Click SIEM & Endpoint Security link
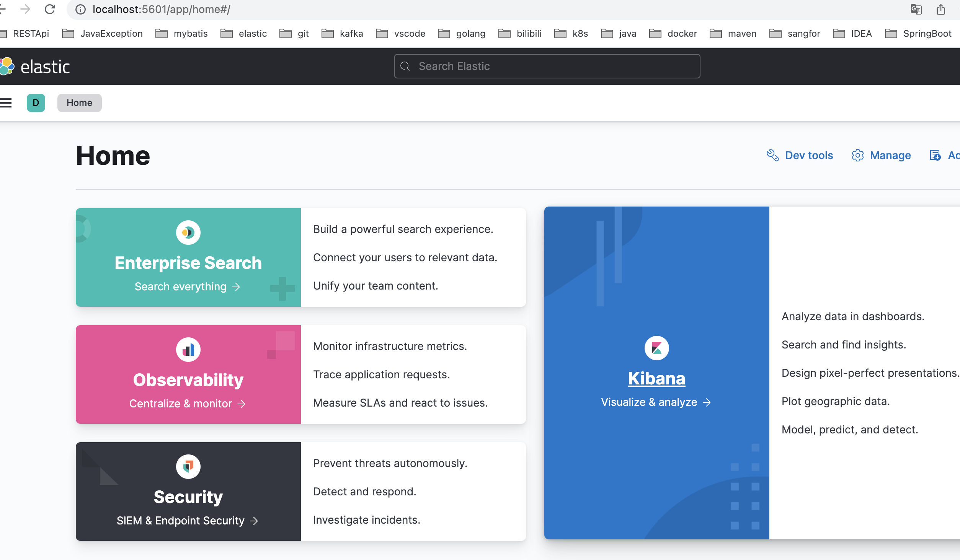Screen dimensions: 960x560 click(187, 521)
